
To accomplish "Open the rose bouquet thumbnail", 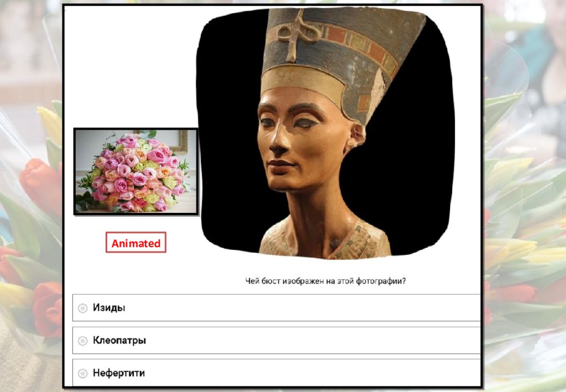I will [x=136, y=171].
